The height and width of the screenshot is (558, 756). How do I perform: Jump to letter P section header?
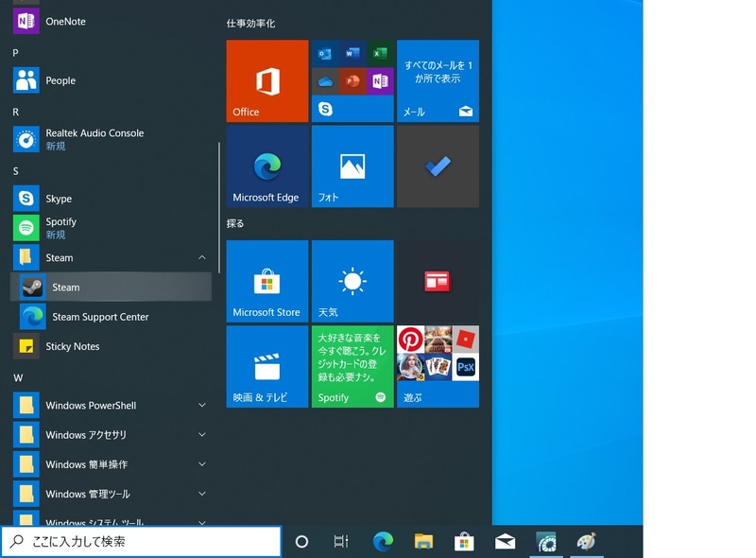(15, 53)
